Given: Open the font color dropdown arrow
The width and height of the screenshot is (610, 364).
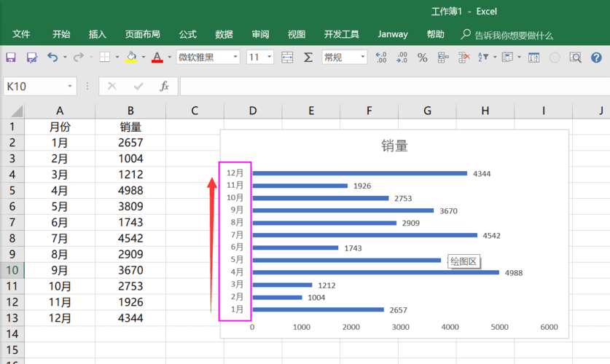Looking at the screenshot, I should pos(169,58).
